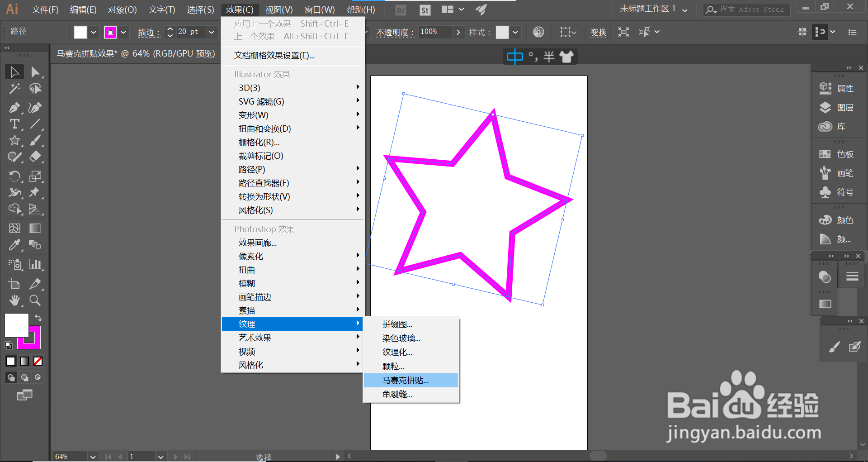The height and width of the screenshot is (462, 868).
Task: Select the Eyedropper tool
Action: pyautogui.click(x=14, y=245)
